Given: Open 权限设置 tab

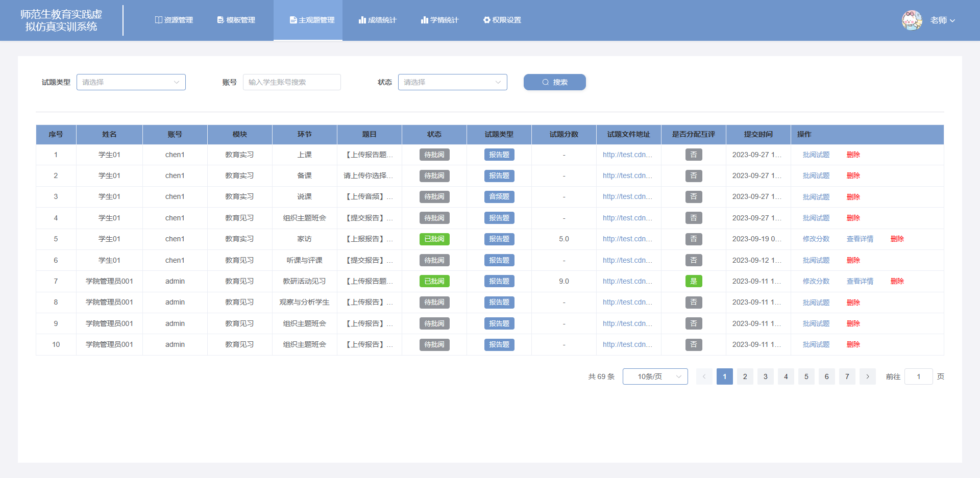Looking at the screenshot, I should (x=502, y=20).
